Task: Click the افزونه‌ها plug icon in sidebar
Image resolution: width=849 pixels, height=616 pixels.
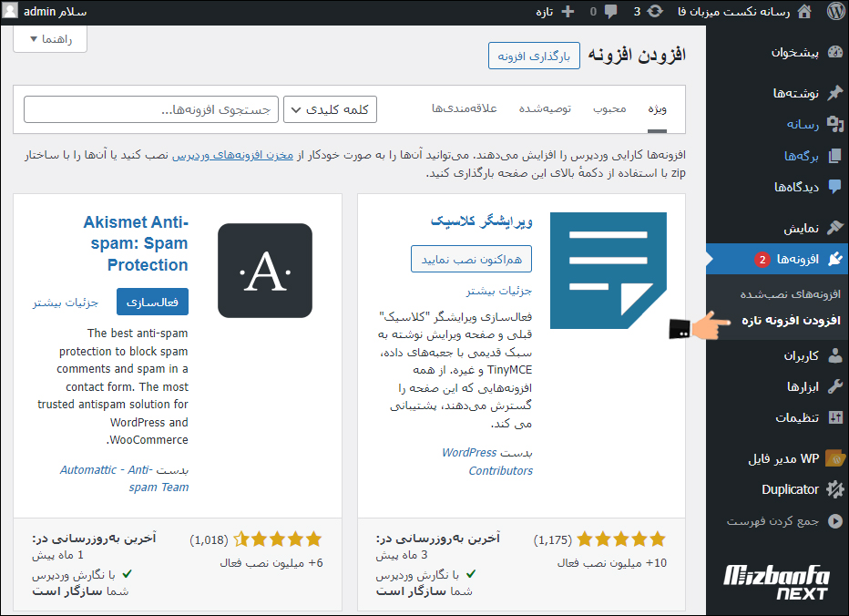Action: coord(835,259)
